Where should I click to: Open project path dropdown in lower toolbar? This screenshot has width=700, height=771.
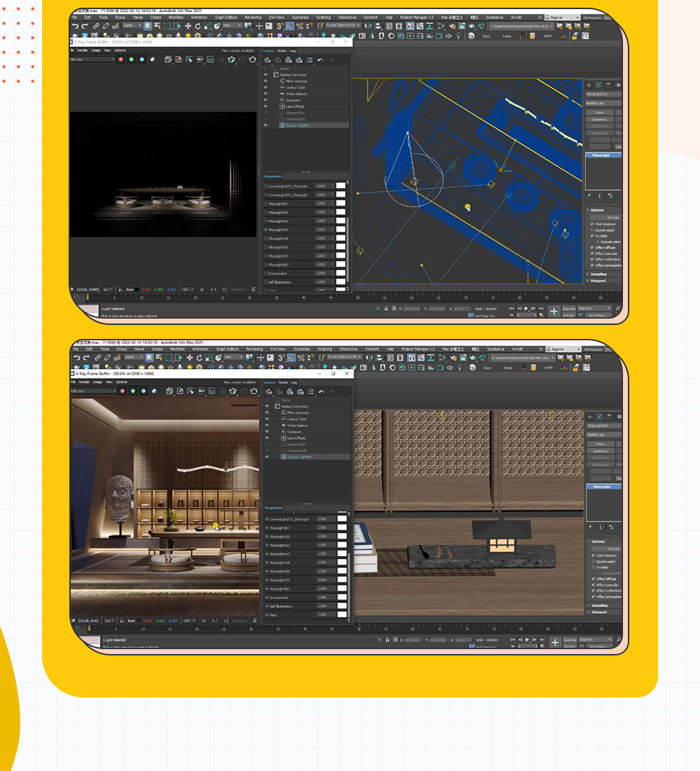[x=522, y=357]
